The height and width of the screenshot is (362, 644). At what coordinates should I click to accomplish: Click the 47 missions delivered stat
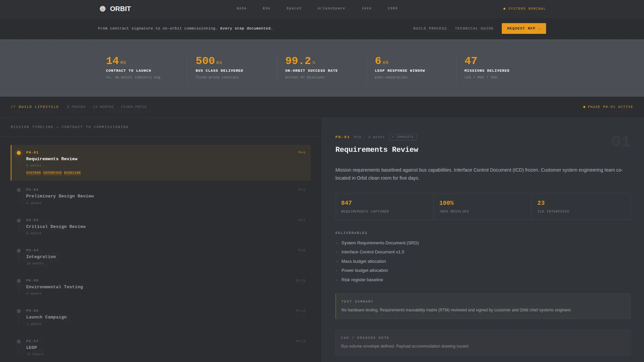click(501, 68)
